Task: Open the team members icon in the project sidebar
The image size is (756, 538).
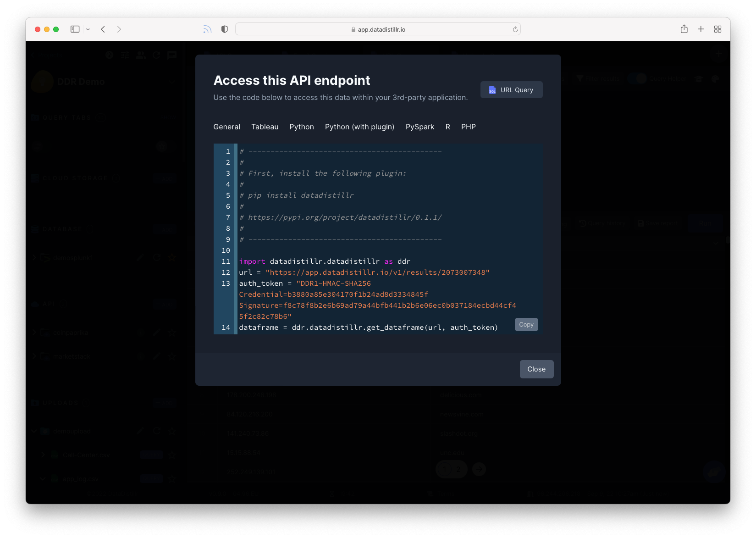Action: (141, 55)
